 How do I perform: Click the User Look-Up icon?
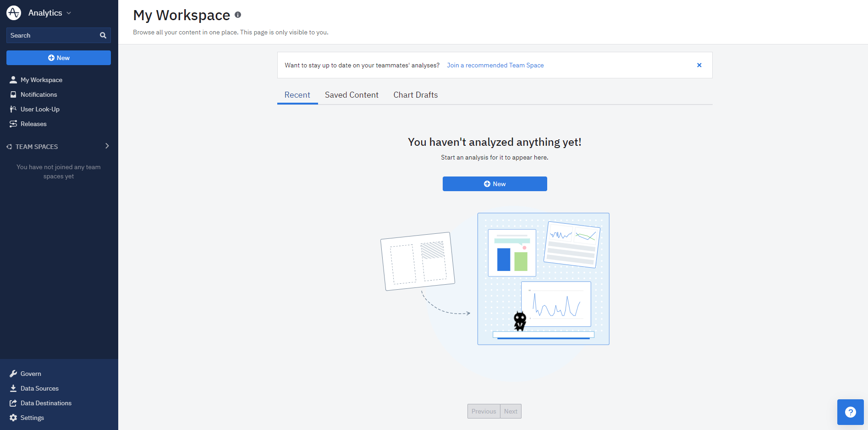[x=13, y=109]
